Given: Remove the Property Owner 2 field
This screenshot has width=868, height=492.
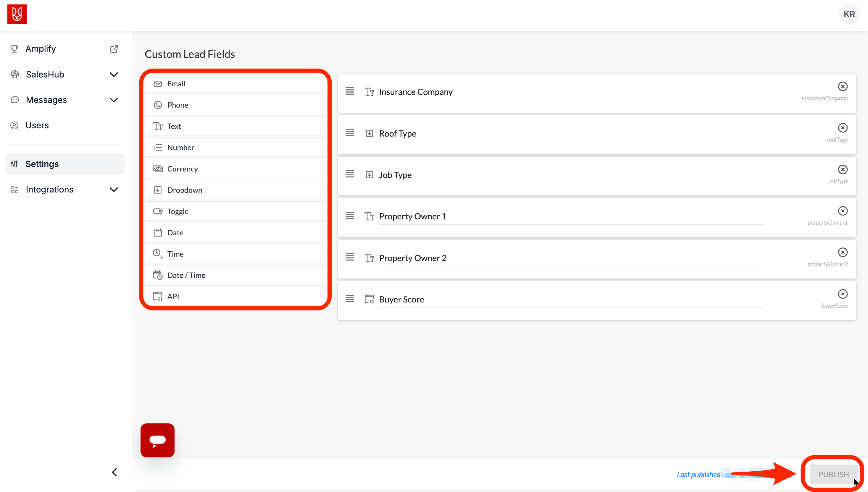Looking at the screenshot, I should click(842, 253).
